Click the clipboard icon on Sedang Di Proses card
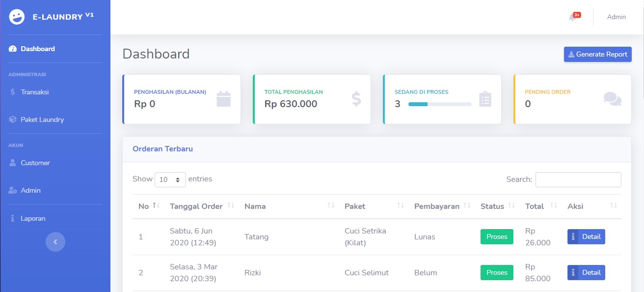The image size is (644, 292). pyautogui.click(x=485, y=99)
